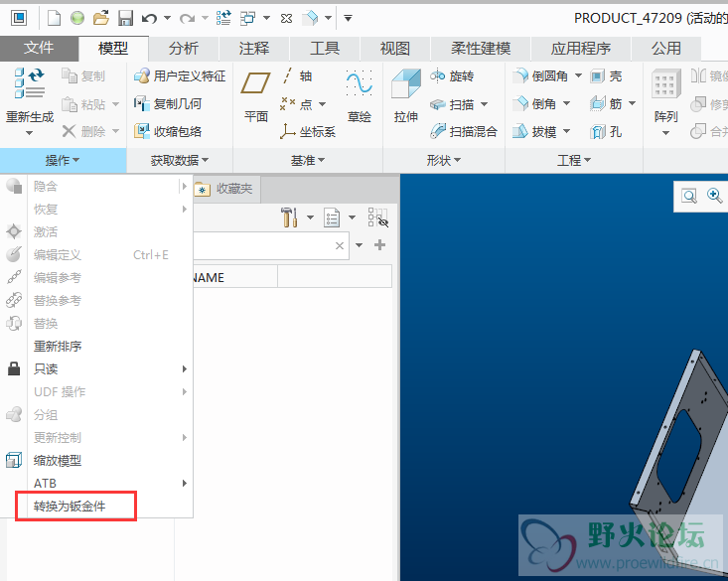Select the 拉伸 extrude tool
Screen dimensions: 728x581
(406, 95)
